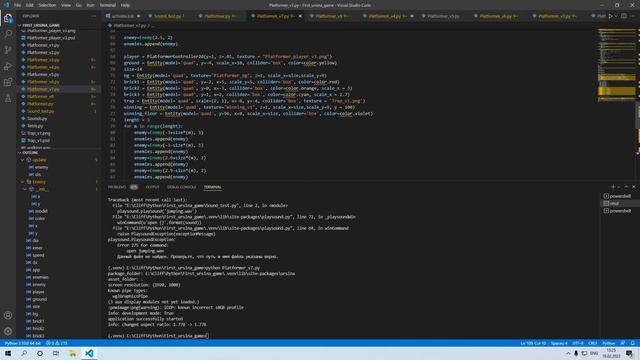Select Python interpreter in status bar
The image size is (640, 360).
click(22, 343)
